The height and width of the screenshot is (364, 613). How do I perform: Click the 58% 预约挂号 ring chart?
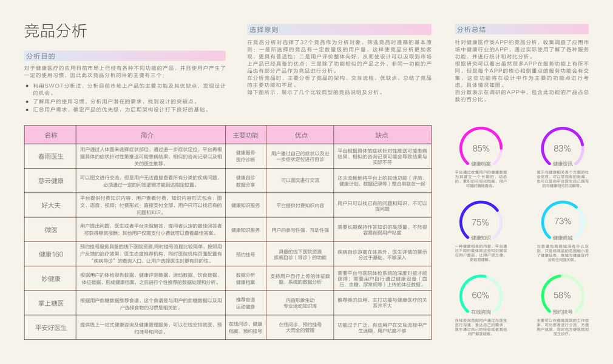[x=563, y=295]
